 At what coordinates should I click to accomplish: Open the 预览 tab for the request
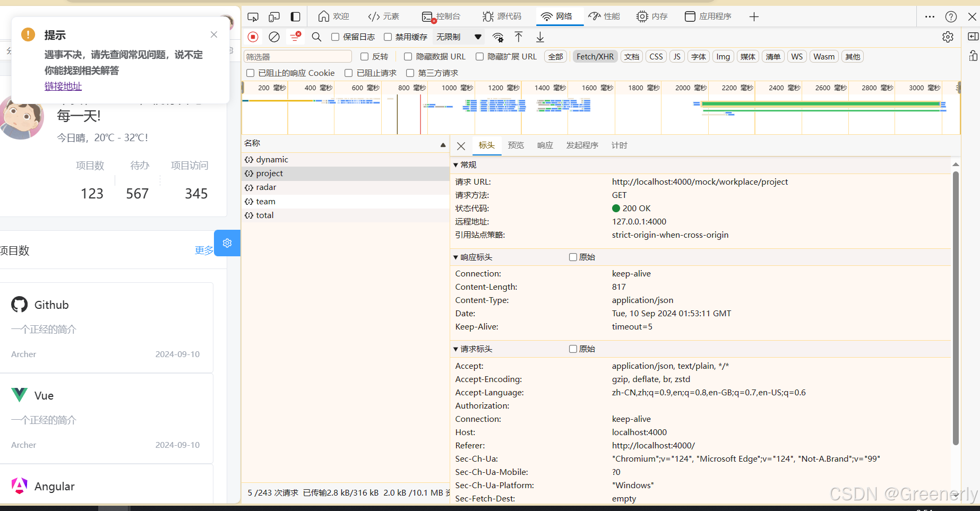(515, 145)
